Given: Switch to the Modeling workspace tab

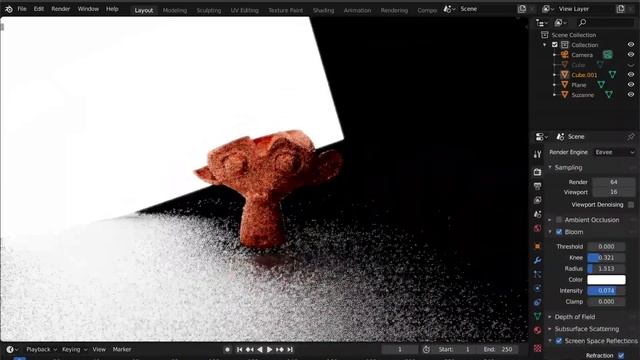Looking at the screenshot, I should 175,10.
